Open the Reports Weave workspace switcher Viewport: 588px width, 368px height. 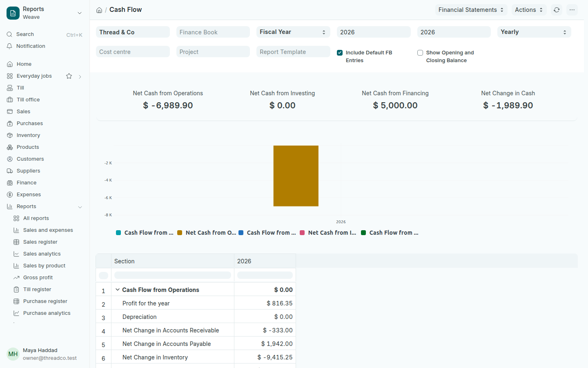pyautogui.click(x=45, y=13)
